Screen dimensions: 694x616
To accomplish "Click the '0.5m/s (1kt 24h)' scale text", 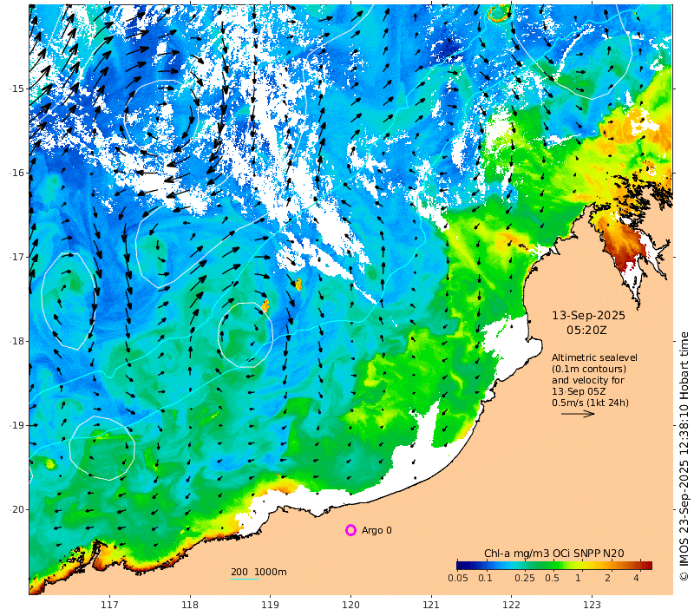I will click(x=590, y=403).
